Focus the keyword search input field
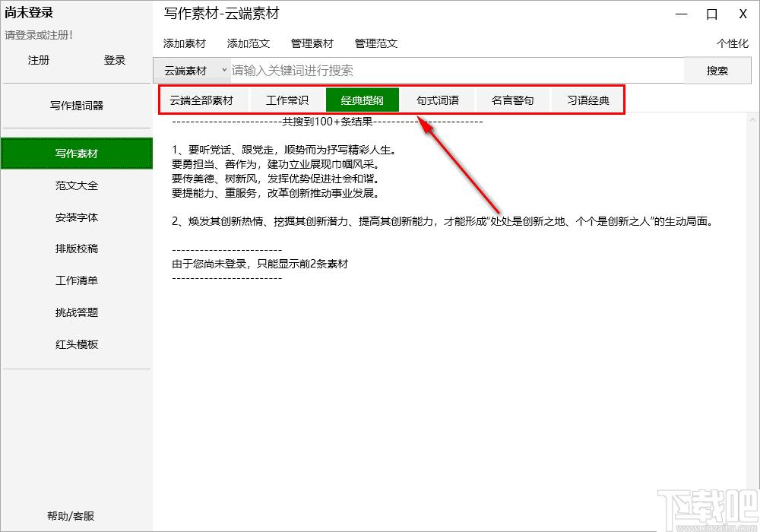The width and height of the screenshot is (760, 532). coord(457,71)
